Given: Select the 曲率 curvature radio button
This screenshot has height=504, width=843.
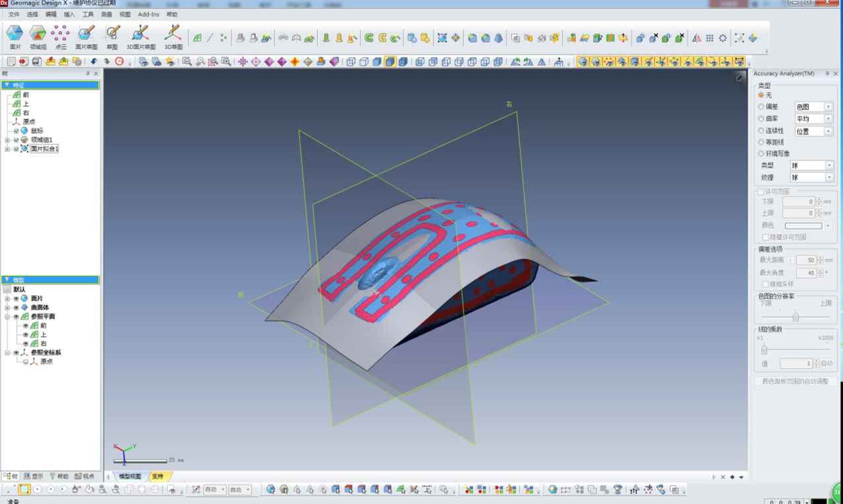Looking at the screenshot, I should [x=761, y=119].
